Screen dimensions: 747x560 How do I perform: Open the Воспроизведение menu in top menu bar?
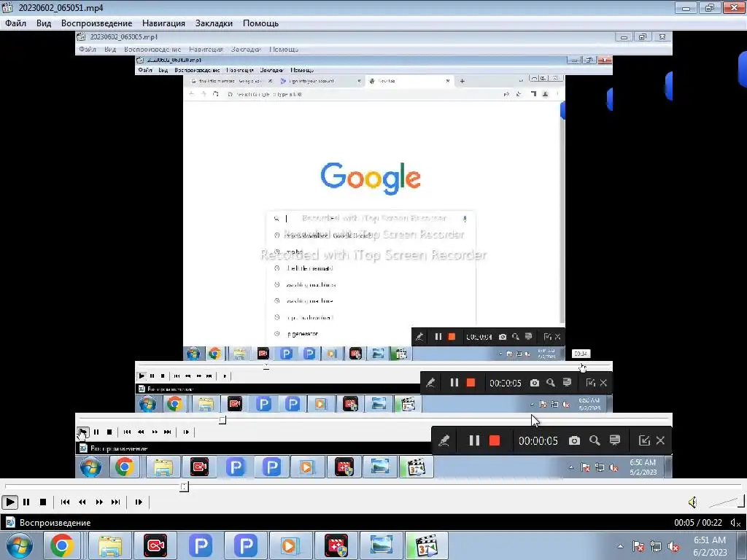pyautogui.click(x=97, y=23)
